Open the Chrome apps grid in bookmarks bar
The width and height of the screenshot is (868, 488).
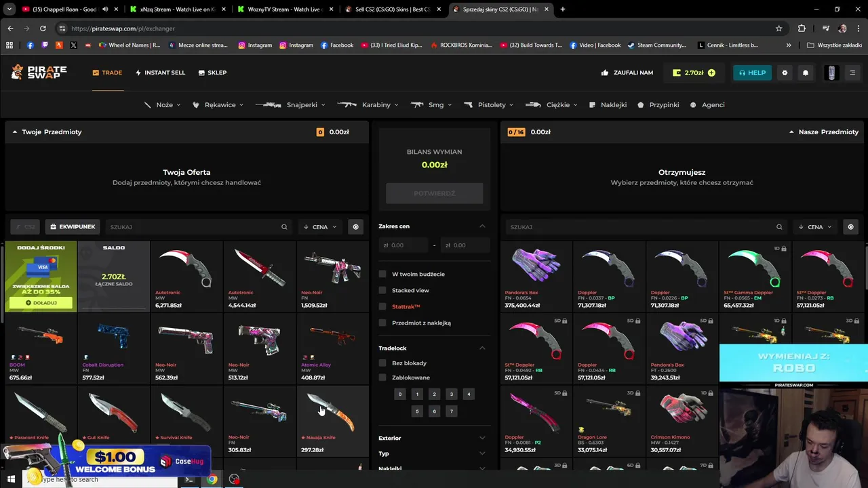9,45
